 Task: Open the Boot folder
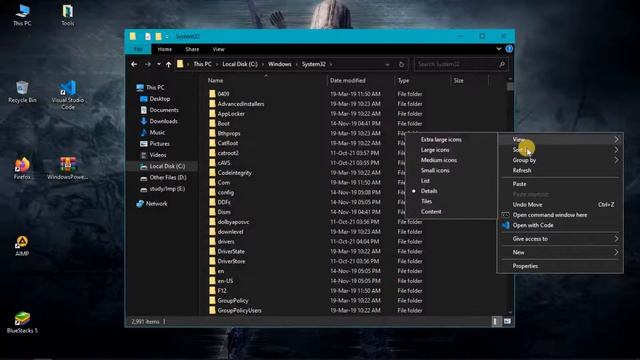coord(223,123)
